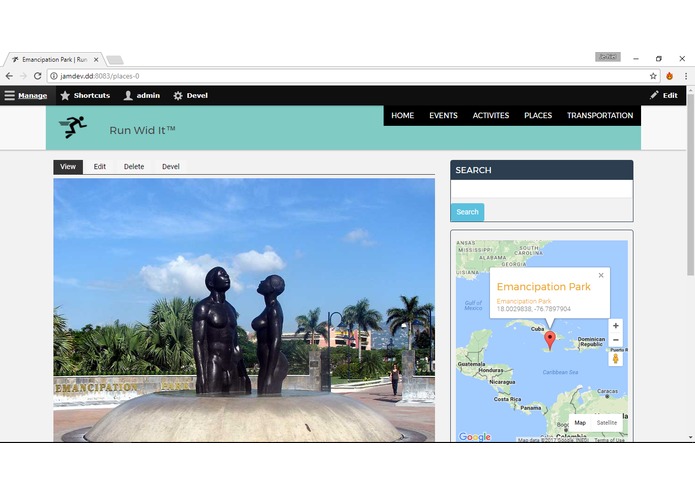Close the Emancipation Park map info window
The height and width of the screenshot is (494, 695).
point(601,275)
